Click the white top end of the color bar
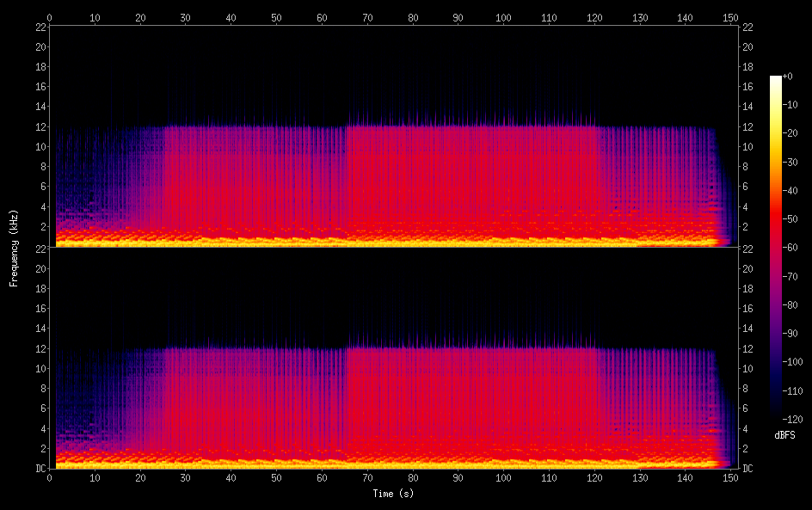This screenshot has width=812, height=510. 776,78
